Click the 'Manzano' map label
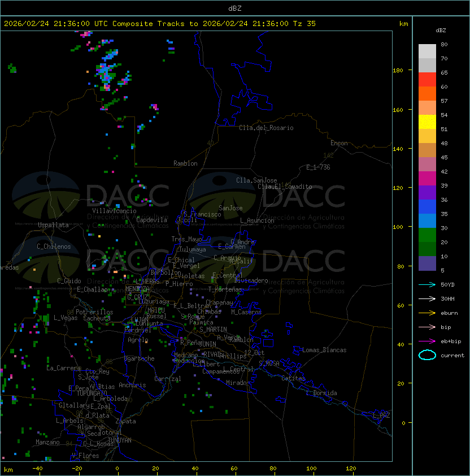Viewport: 470px width, 476px height. pyautogui.click(x=47, y=442)
